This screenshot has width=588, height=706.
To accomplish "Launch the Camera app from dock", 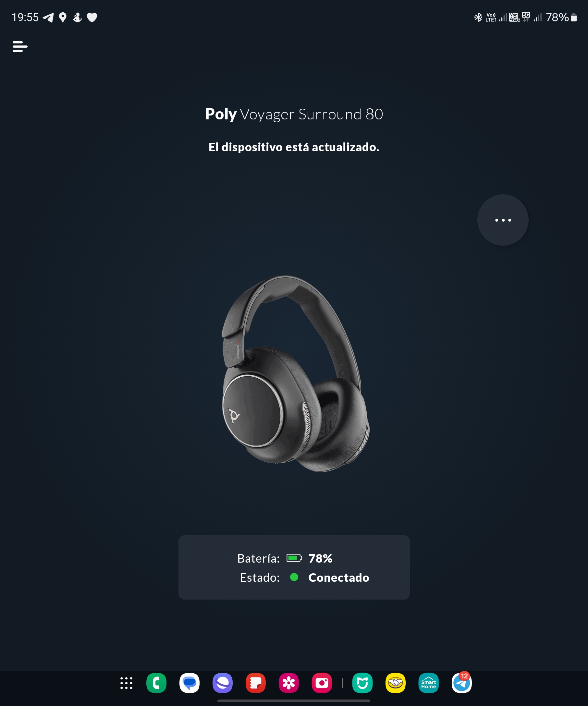I will point(322,683).
